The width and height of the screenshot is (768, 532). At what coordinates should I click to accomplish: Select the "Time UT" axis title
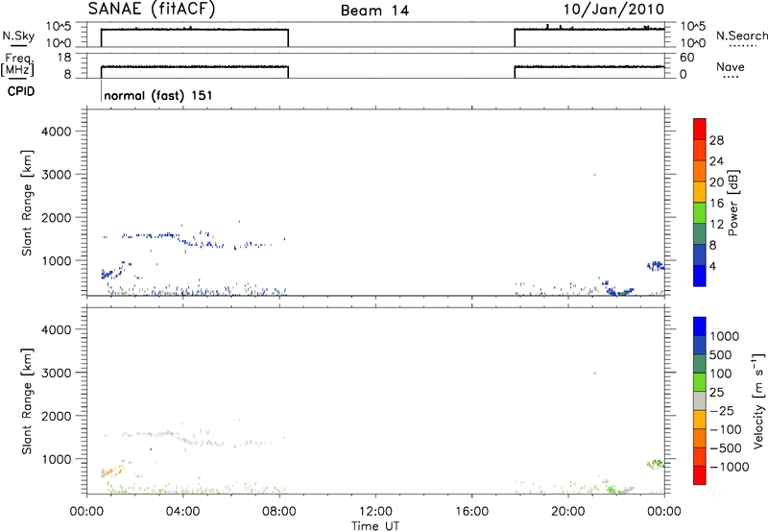(x=375, y=526)
